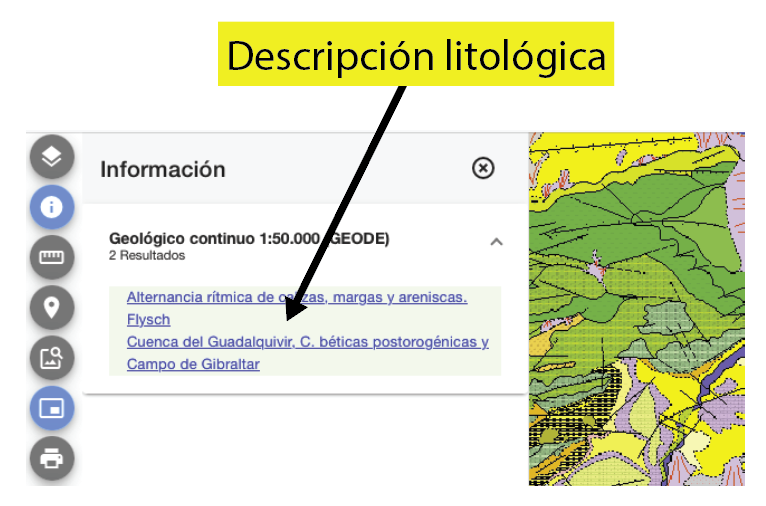
Task: Activate the ruler measurement tool
Action: 52,257
